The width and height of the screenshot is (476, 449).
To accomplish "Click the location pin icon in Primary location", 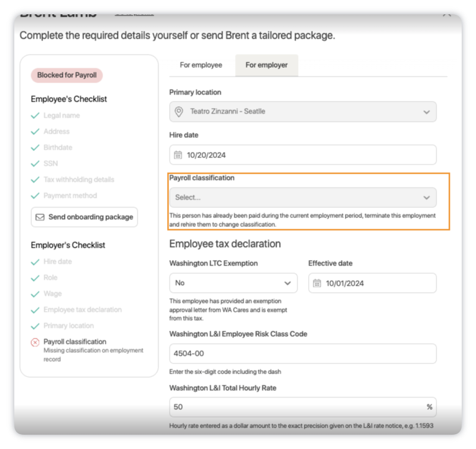I will click(x=179, y=112).
